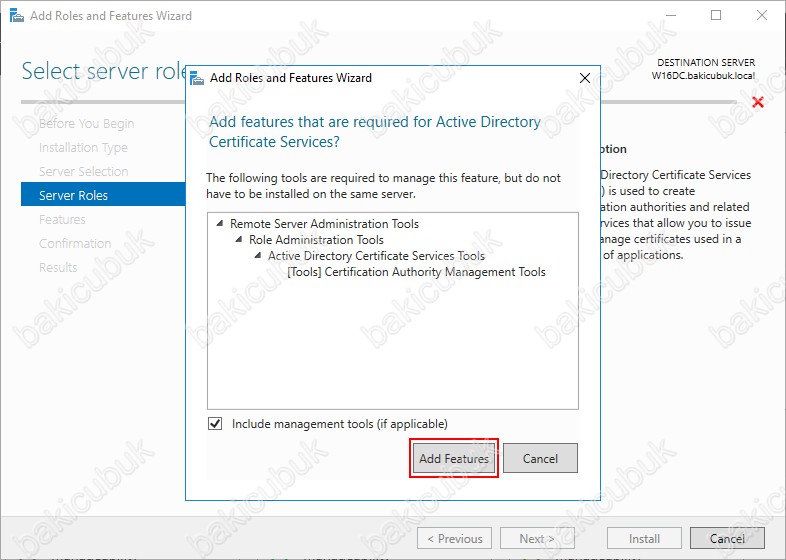Click the Add Features button
Screen dimensions: 786x560
click(454, 458)
